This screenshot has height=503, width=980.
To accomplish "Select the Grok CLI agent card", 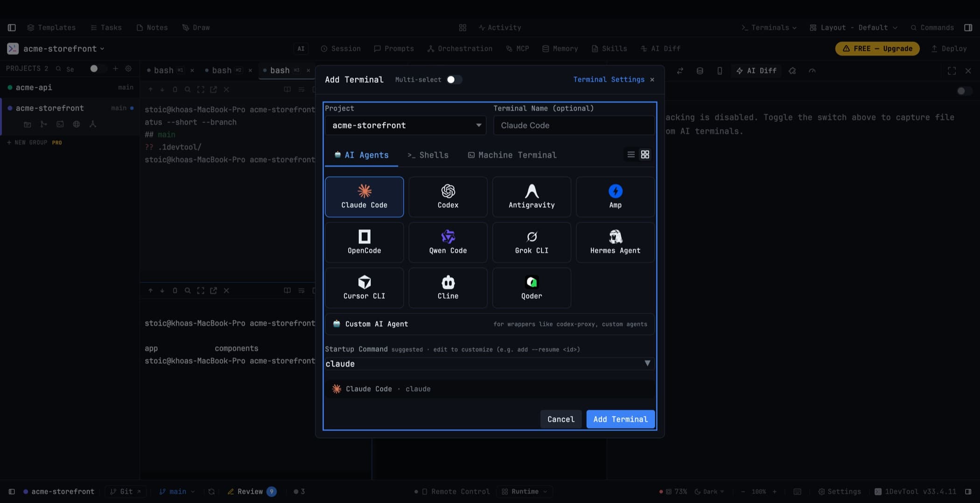I will pos(532,242).
